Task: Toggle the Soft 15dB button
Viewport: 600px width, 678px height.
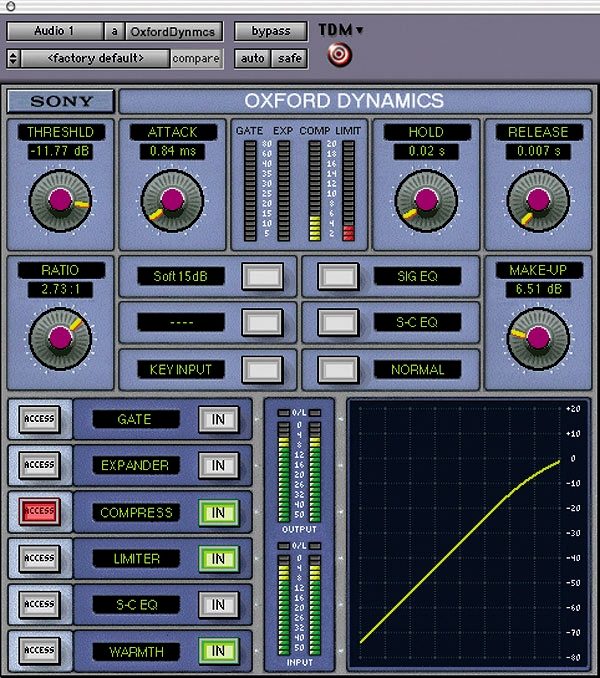Action: 262,276
